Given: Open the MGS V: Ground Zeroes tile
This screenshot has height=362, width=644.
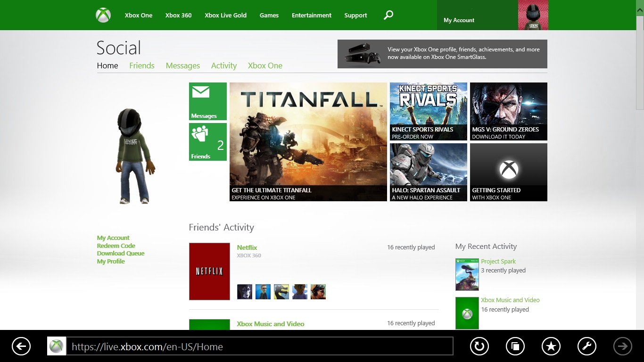Looking at the screenshot, I should (x=509, y=111).
